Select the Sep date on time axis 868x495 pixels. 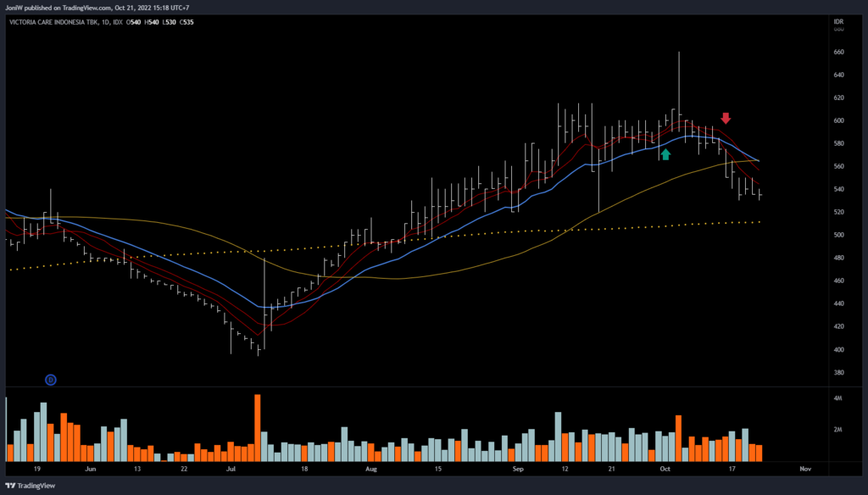[518, 468]
